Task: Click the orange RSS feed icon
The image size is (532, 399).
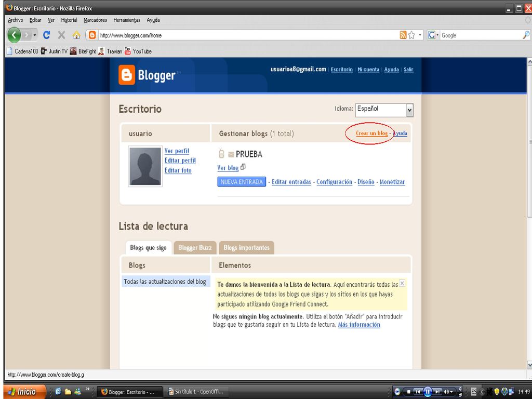Action: [403, 35]
